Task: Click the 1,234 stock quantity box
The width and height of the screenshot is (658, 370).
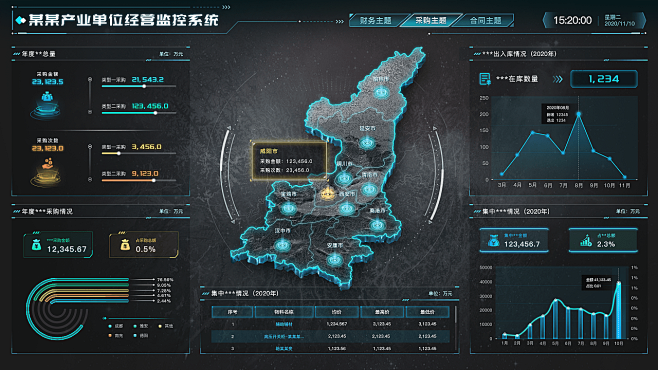Action: pos(604,79)
